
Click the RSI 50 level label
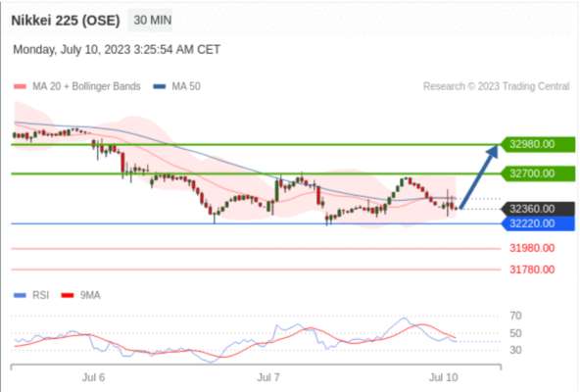click(x=515, y=333)
